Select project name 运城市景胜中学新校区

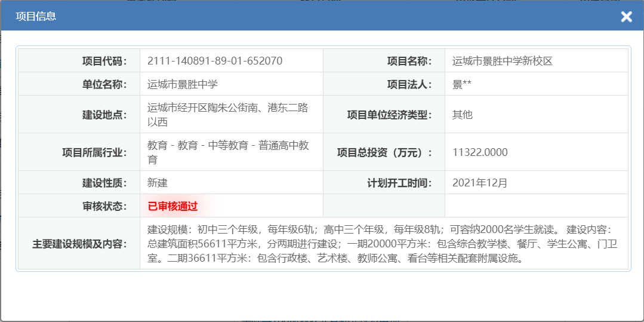[x=503, y=61]
